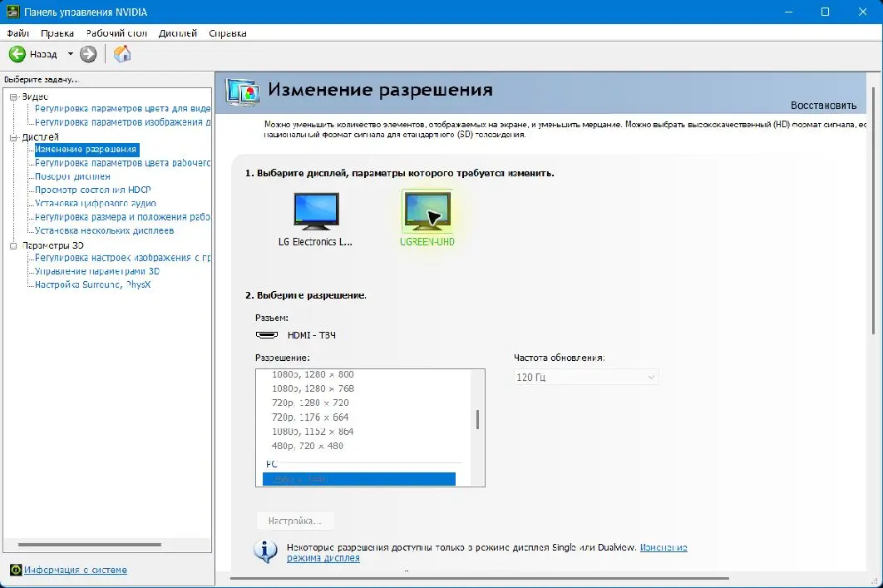Select the LG Electronics display icon

316,210
